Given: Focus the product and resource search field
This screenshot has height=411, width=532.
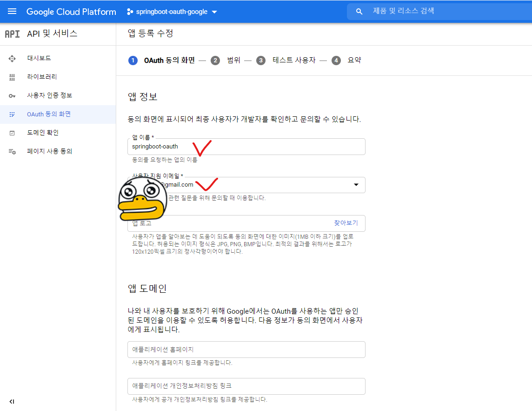Looking at the screenshot, I should [x=439, y=11].
